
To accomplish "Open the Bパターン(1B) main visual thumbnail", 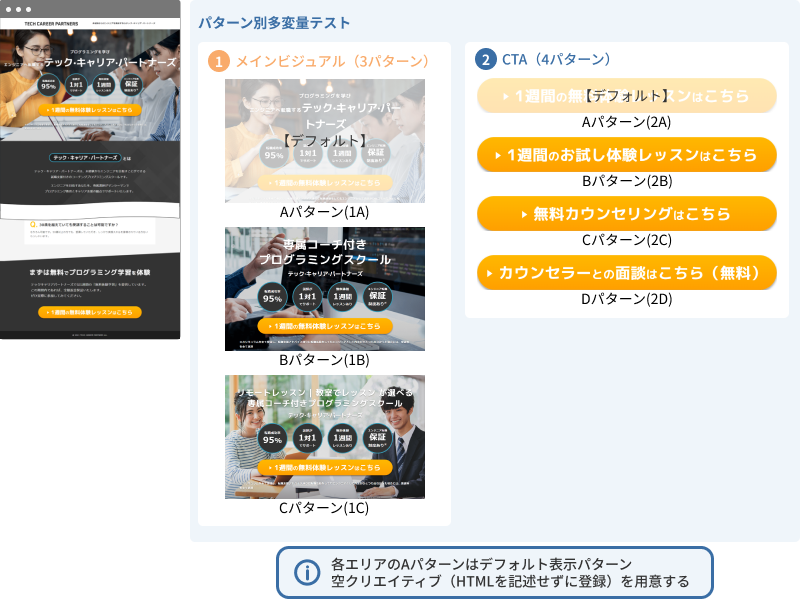I will (324, 289).
